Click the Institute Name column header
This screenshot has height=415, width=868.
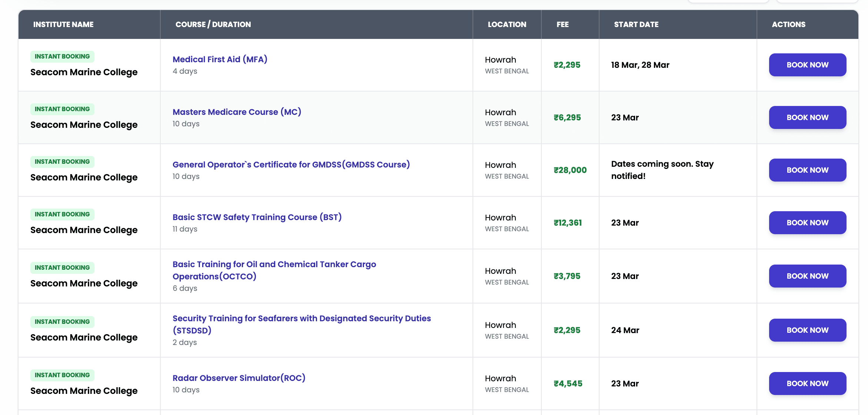(x=63, y=24)
